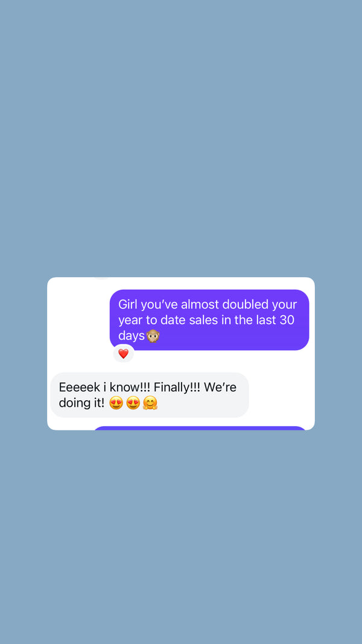Select the purple 'almost doubled' message bubble

pyautogui.click(x=209, y=320)
